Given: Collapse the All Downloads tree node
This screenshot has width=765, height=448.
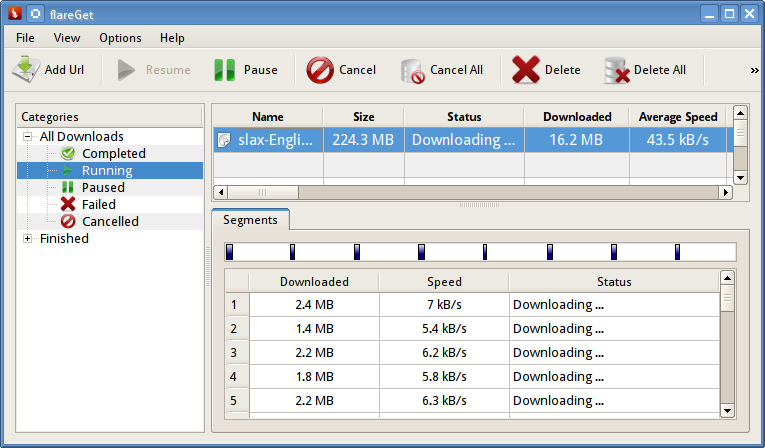Looking at the screenshot, I should pos(28,136).
